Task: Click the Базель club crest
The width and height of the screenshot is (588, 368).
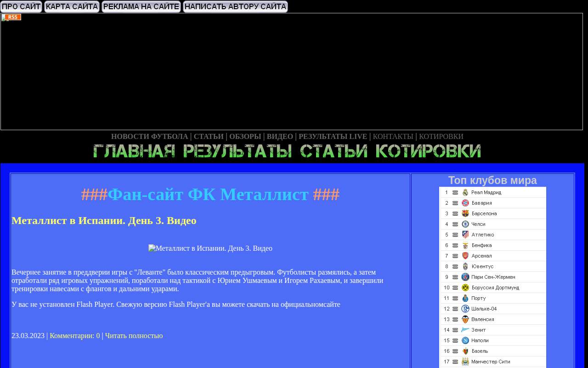Action: point(465,351)
